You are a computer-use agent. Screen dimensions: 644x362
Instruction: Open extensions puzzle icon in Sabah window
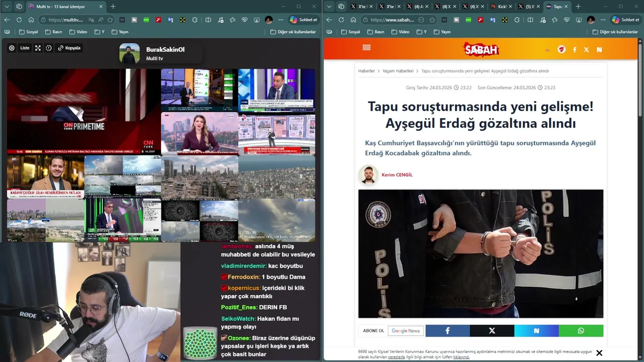[x=517, y=20]
